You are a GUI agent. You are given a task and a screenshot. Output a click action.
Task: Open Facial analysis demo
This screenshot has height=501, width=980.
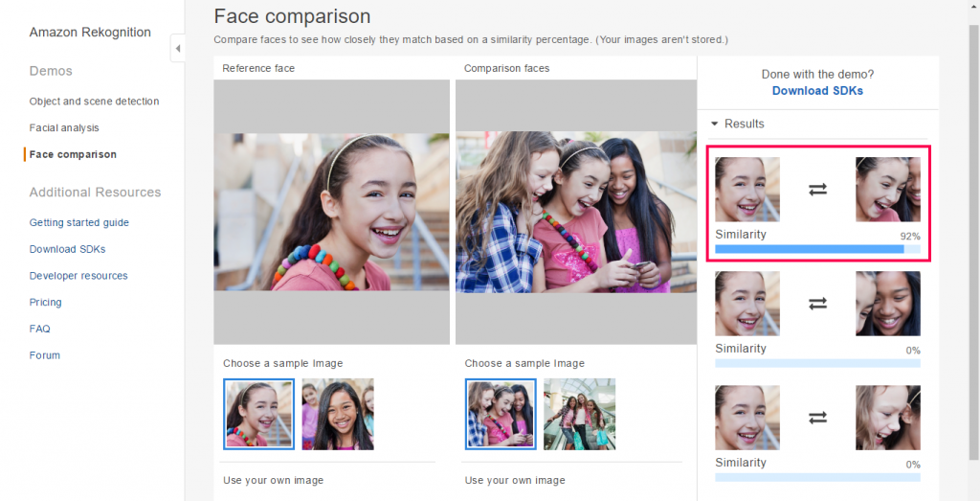64,127
